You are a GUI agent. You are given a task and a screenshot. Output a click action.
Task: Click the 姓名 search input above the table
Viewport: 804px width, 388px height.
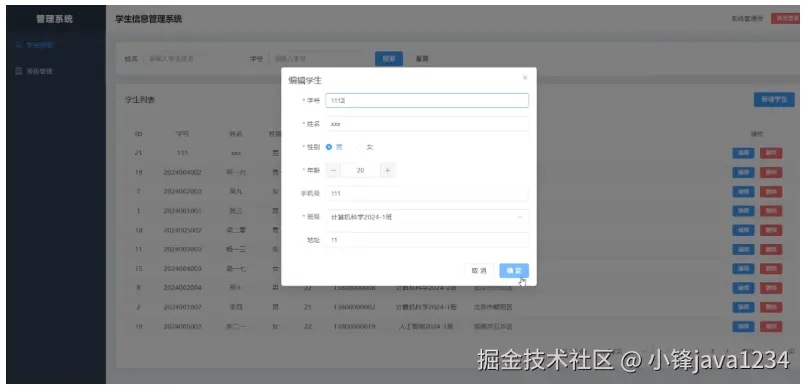click(190, 59)
